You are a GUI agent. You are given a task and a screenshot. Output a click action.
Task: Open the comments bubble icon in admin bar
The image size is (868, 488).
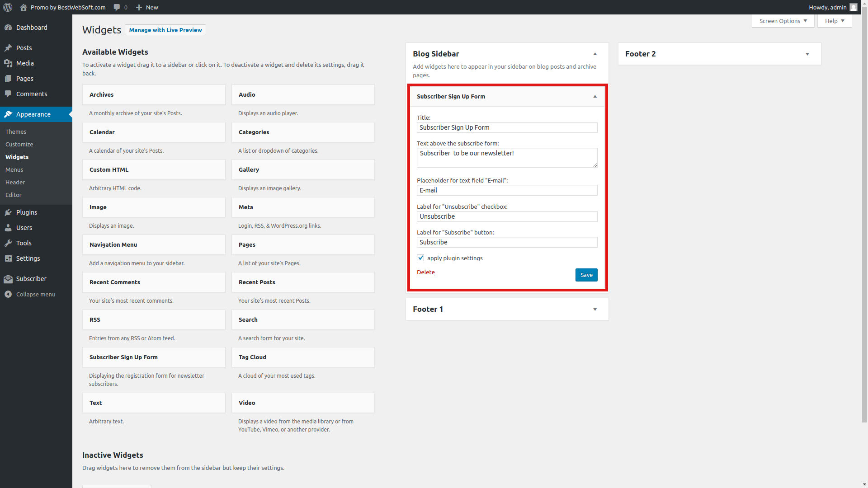tap(117, 7)
